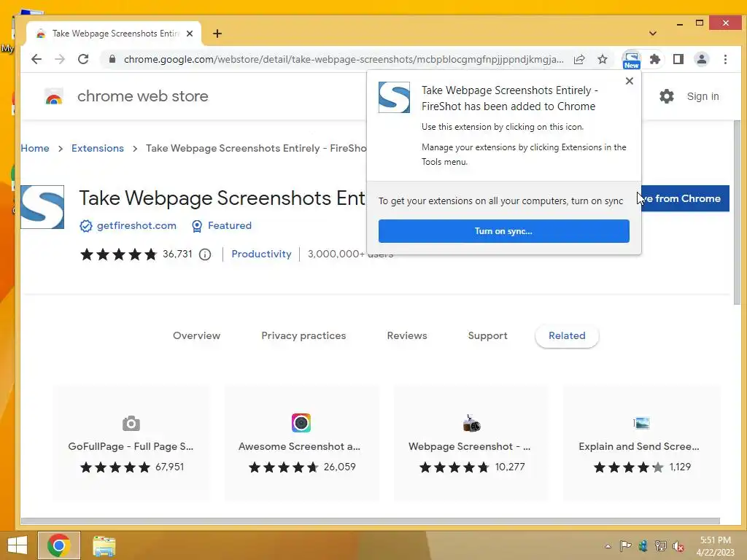Go back to the previous page
747x560 pixels.
click(36, 59)
